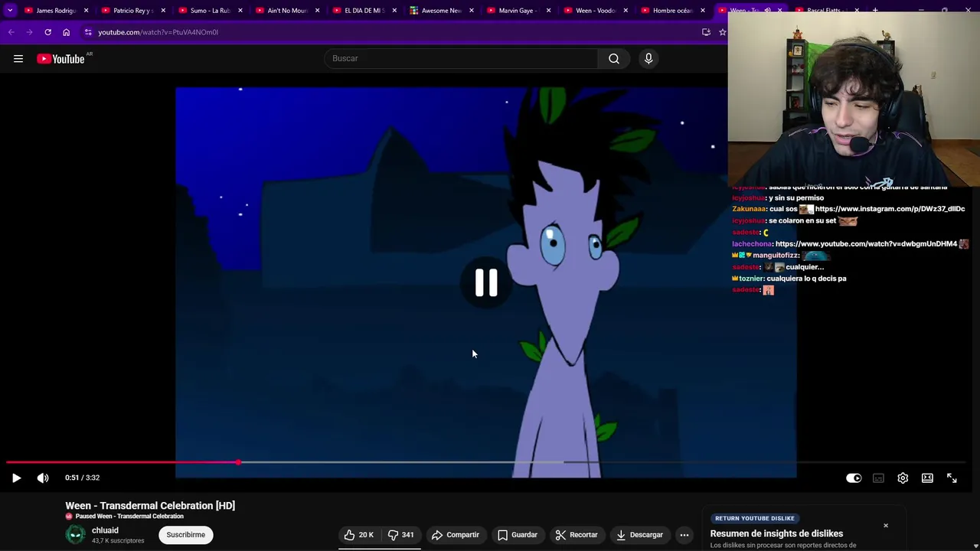
Task: Close the Return YouTube Dislike panel
Action: click(886, 526)
